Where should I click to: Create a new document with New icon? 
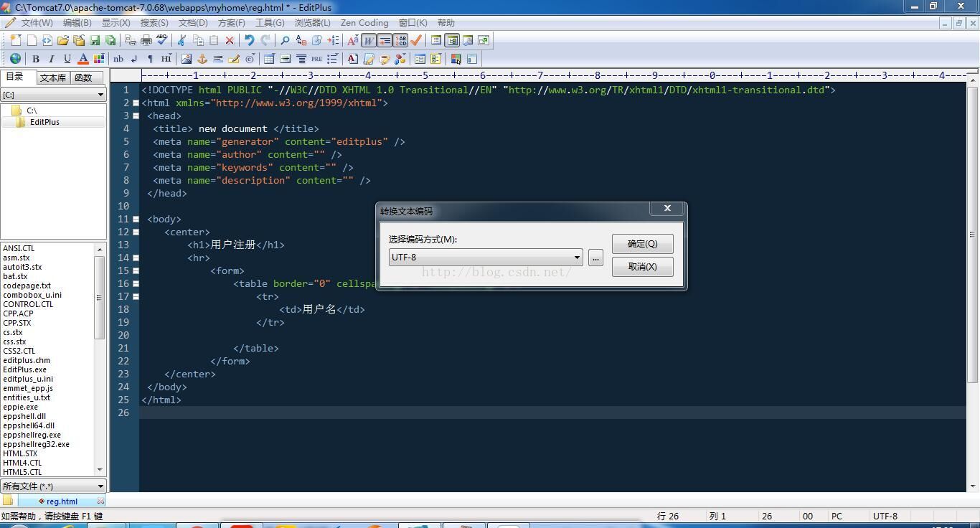(x=16, y=40)
